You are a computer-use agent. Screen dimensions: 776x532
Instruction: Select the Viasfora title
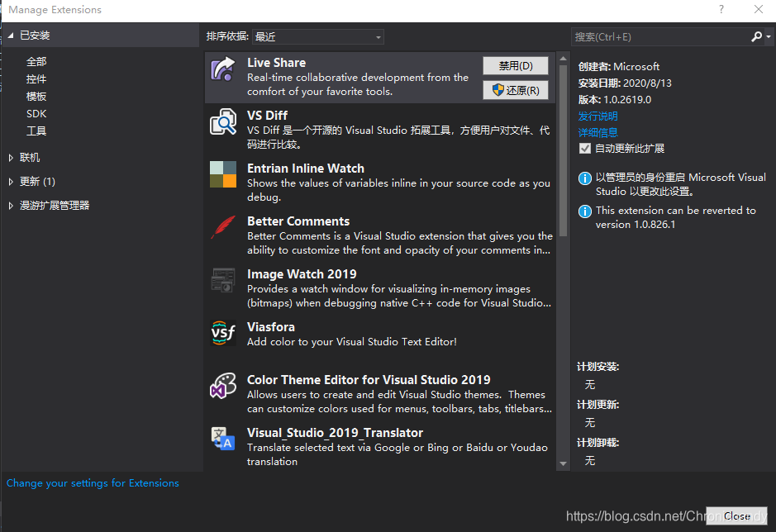pyautogui.click(x=271, y=327)
